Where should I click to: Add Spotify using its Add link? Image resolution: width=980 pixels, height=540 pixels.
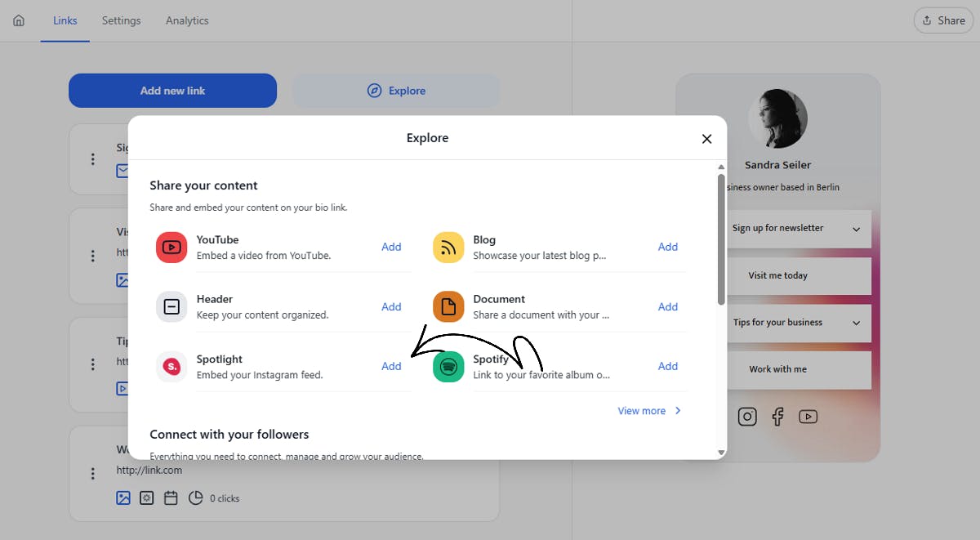click(668, 366)
